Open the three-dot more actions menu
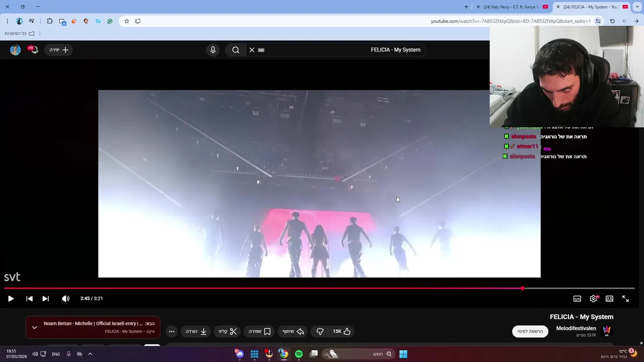The height and width of the screenshot is (362, 644). 172,331
